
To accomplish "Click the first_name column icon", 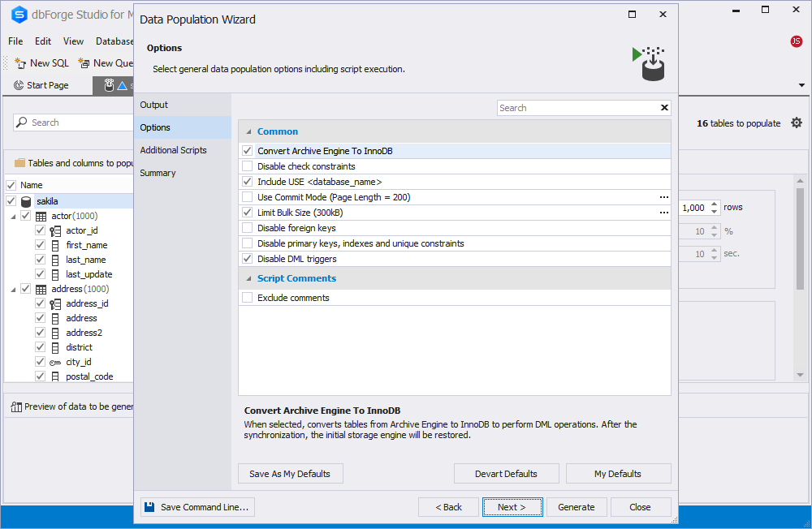I will (55, 245).
